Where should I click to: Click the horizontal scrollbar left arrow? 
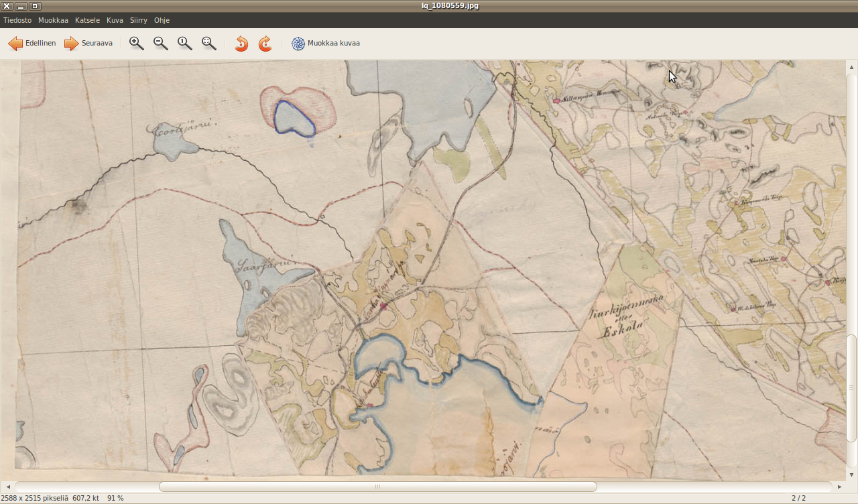(x=7, y=487)
